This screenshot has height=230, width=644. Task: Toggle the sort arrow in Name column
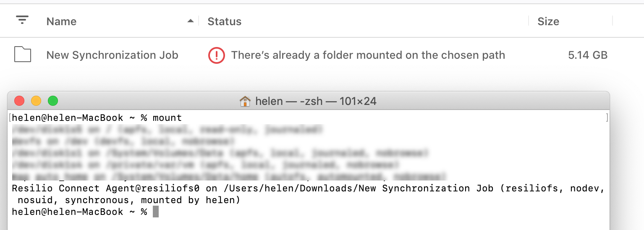191,21
